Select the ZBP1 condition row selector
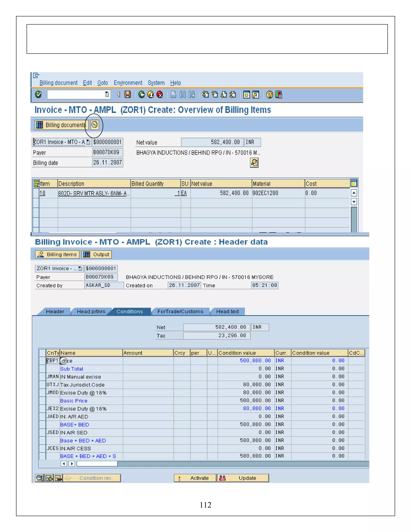 (42, 361)
